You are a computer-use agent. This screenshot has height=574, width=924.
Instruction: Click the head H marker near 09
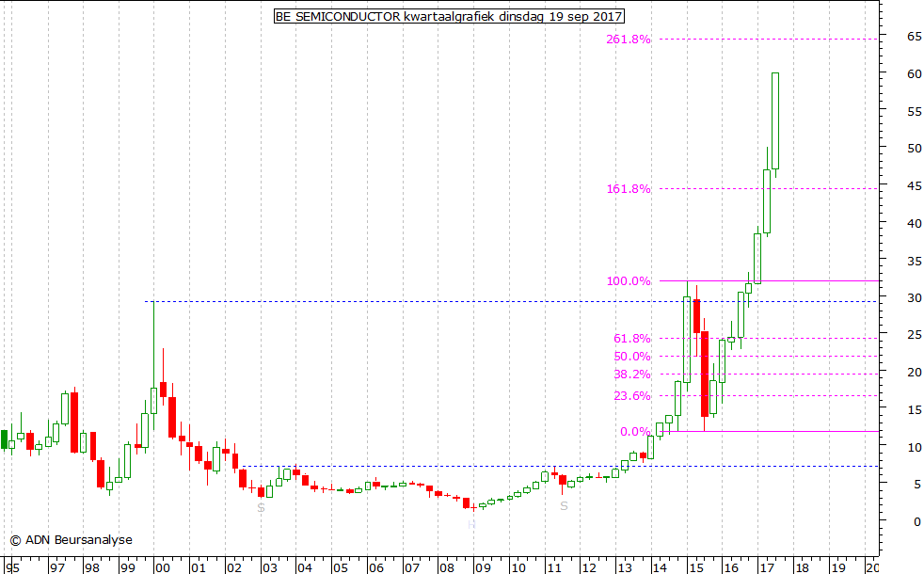pyautogui.click(x=471, y=524)
